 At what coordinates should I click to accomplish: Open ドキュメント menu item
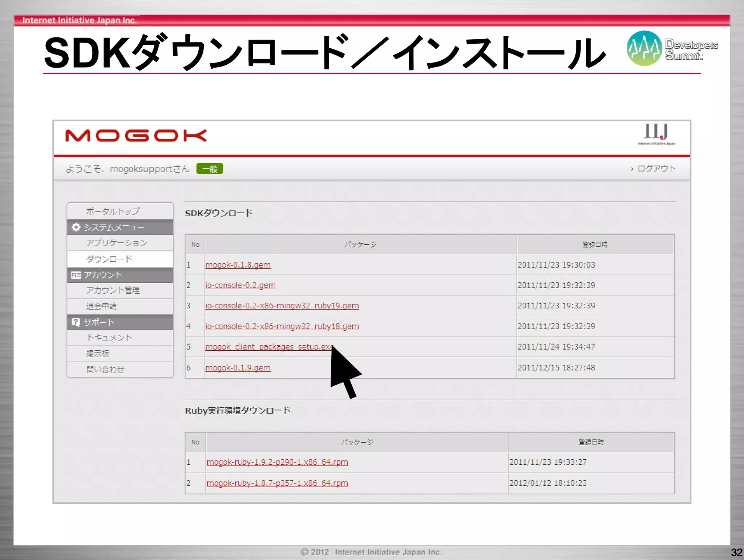pos(120,338)
